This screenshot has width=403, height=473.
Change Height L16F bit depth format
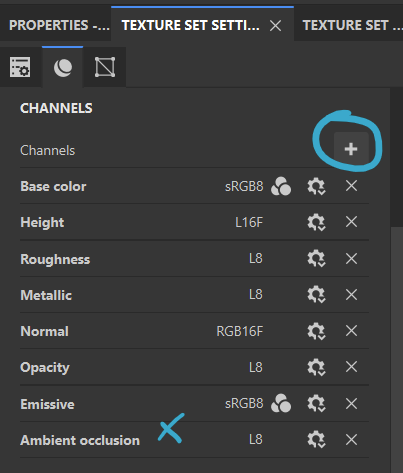(x=249, y=222)
